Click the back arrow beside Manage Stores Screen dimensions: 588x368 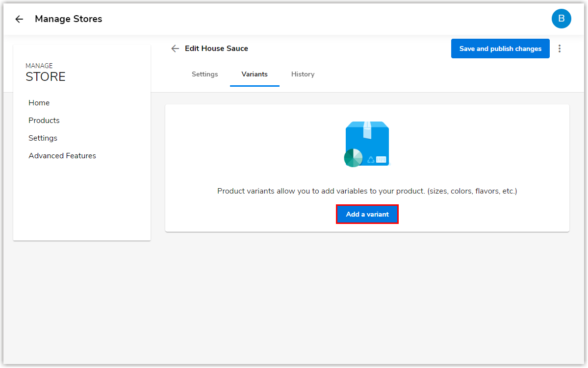click(x=19, y=19)
